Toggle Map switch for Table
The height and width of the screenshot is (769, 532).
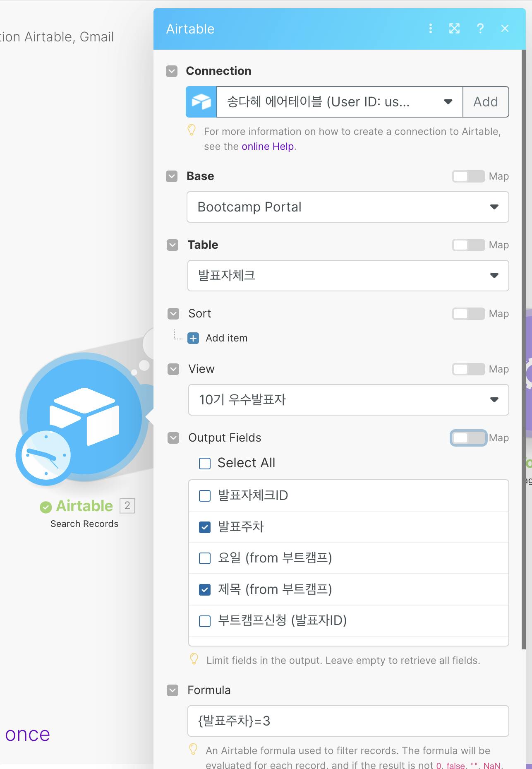468,245
